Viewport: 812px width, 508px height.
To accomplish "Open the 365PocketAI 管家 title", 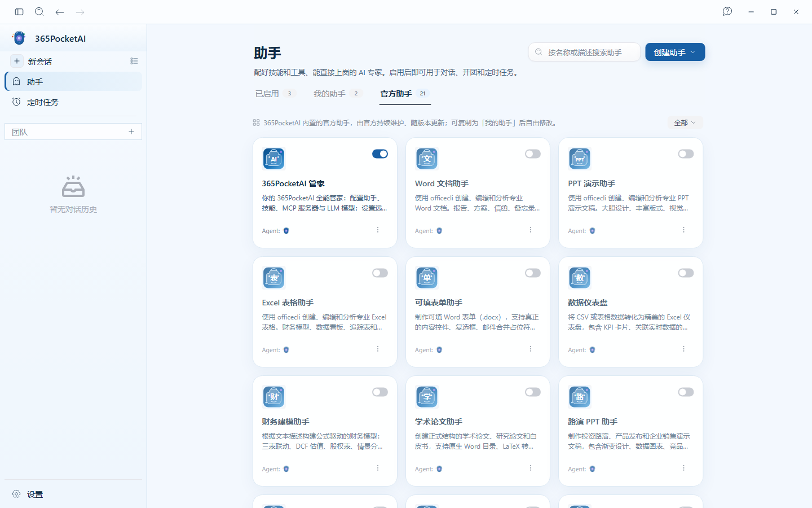I will click(x=293, y=183).
